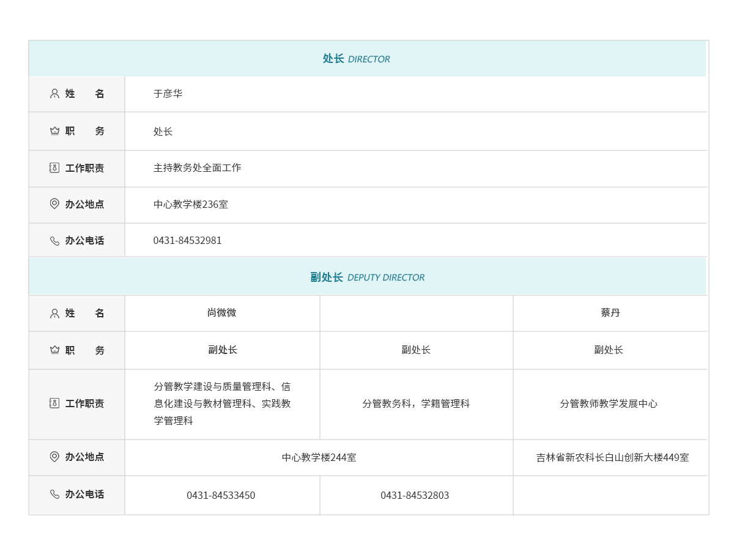
Task: Click the phone number 0431-84533450
Action: coord(221,495)
